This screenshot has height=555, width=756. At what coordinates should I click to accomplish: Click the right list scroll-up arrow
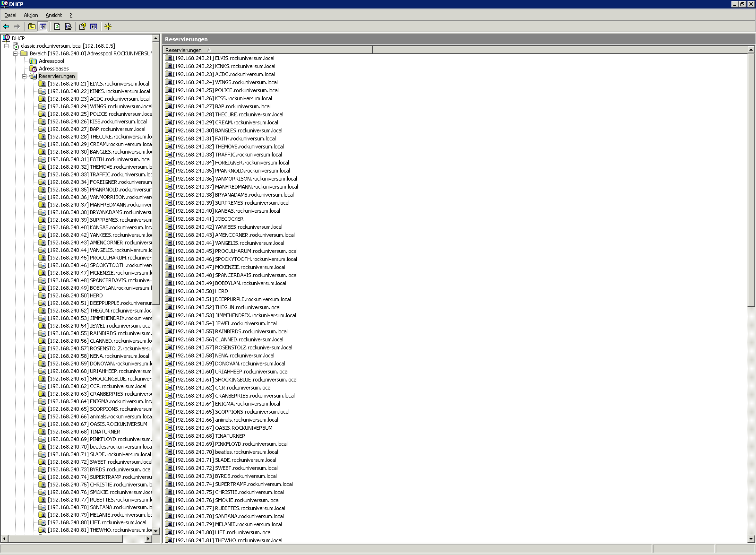(x=751, y=50)
